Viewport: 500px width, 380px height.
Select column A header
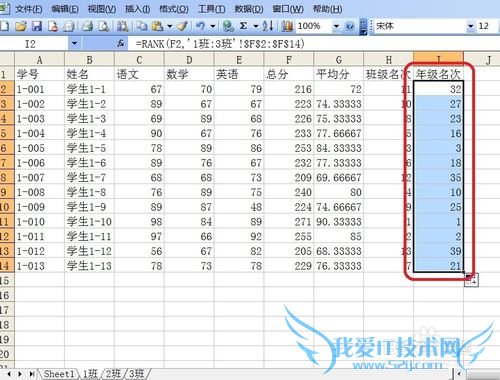click(39, 60)
